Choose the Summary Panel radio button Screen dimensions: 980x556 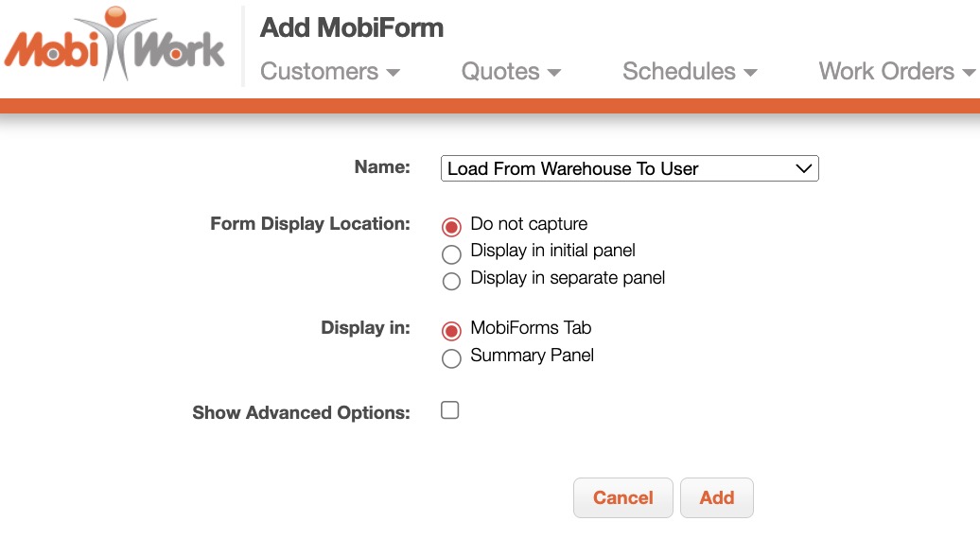pyautogui.click(x=452, y=358)
